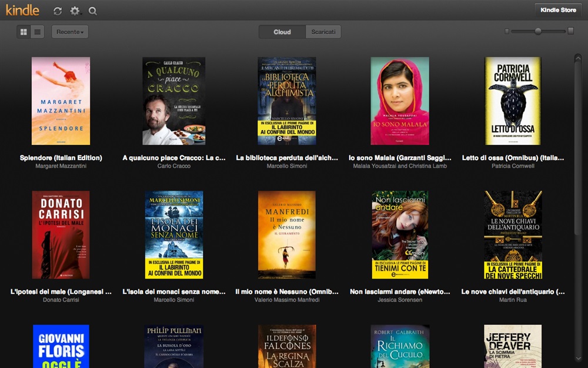This screenshot has width=588, height=368.
Task: Switch to the Scaricati downloaded books view
Action: tap(323, 32)
